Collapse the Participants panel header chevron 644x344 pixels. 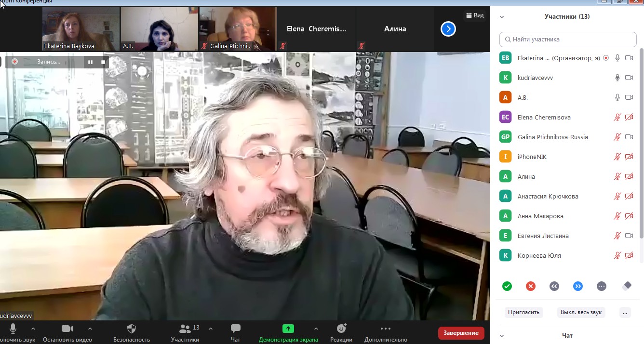tap(502, 17)
